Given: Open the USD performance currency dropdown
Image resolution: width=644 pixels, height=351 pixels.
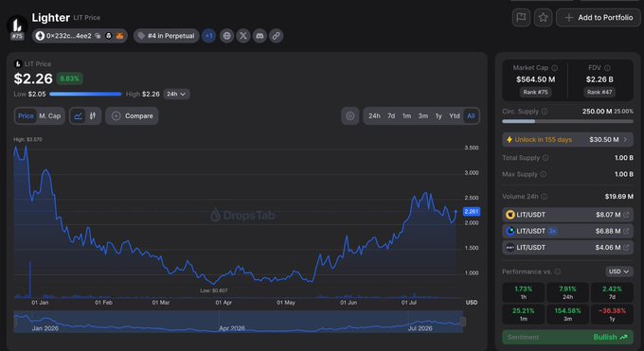Looking at the screenshot, I should [x=619, y=272].
